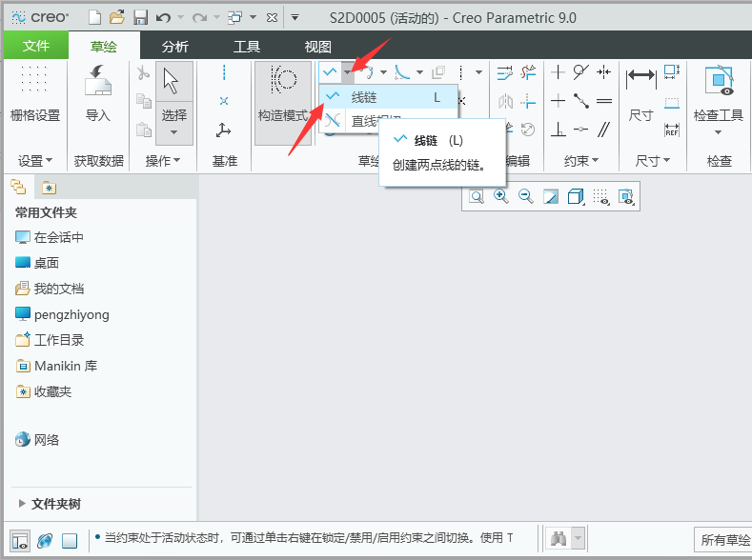
Task: Click the 导入 import button
Action: 98,94
